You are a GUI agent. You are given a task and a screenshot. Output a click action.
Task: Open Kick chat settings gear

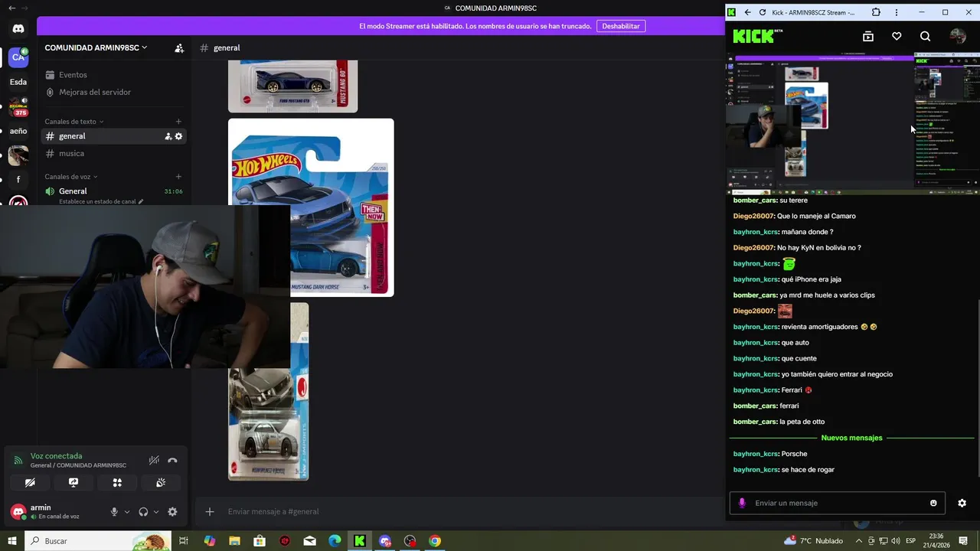962,503
